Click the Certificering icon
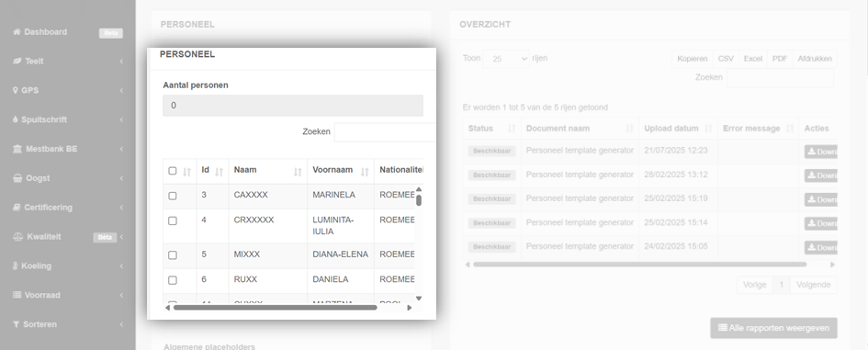This screenshot has height=350, width=868. pos(17,208)
